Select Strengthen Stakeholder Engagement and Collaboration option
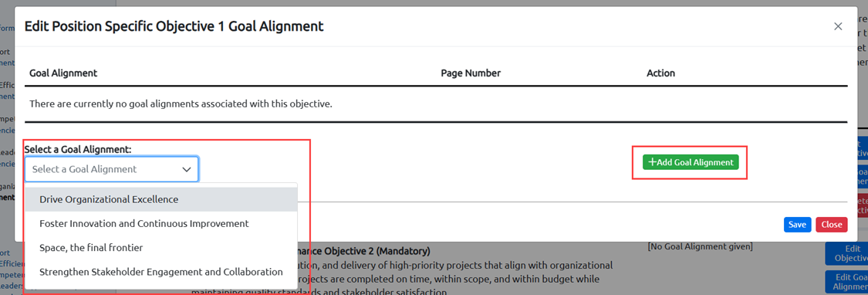Screen dimensions: 868x295 [161, 273]
